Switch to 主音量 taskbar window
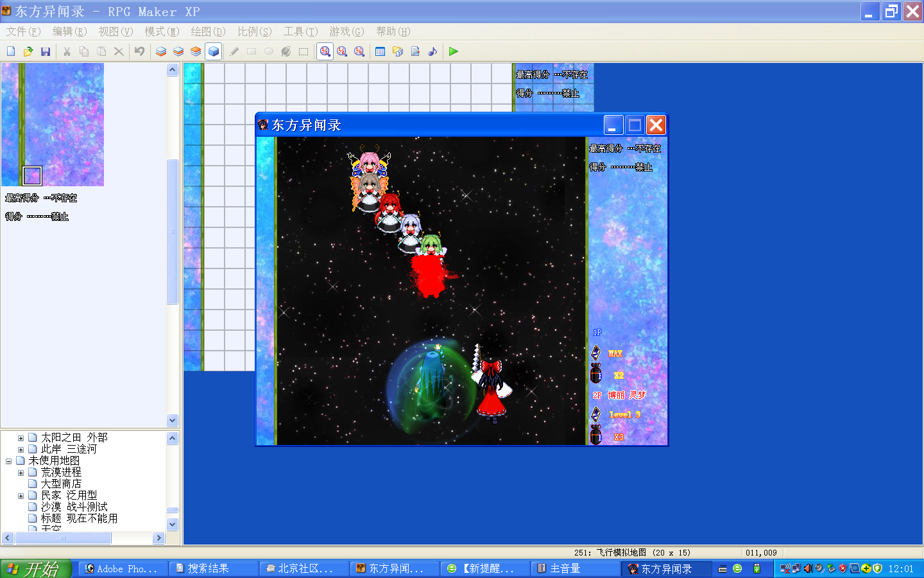Image resolution: width=924 pixels, height=578 pixels. pyautogui.click(x=575, y=568)
